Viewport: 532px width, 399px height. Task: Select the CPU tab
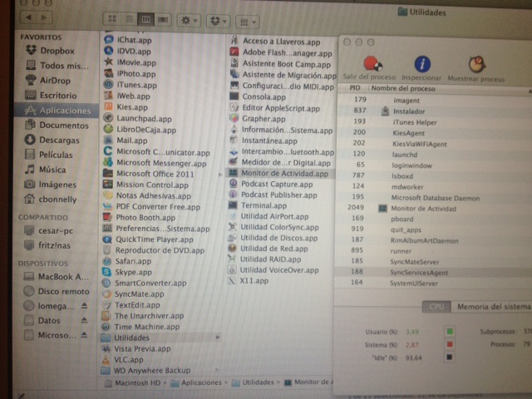[436, 307]
